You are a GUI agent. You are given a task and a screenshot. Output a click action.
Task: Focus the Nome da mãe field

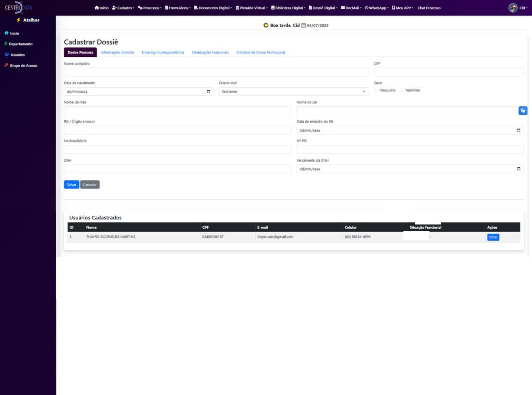[x=177, y=111]
